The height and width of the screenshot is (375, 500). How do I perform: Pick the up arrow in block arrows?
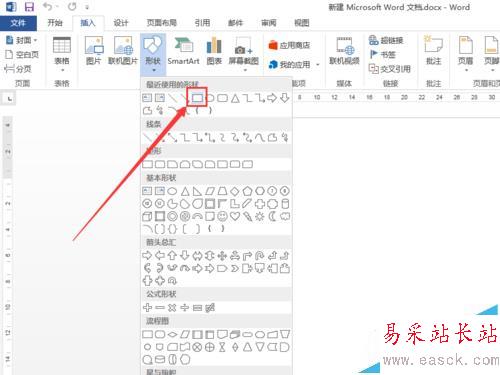[172, 256]
